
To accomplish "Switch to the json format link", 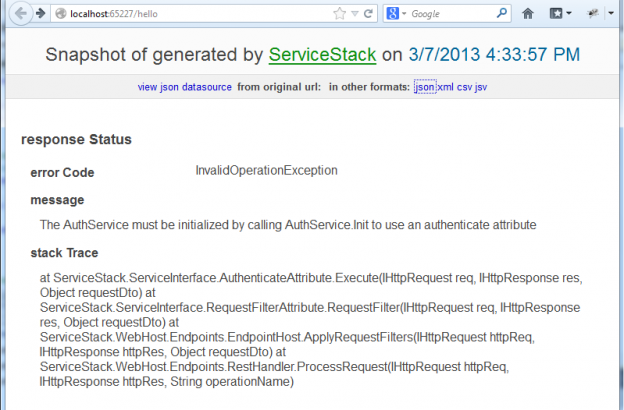I will click(424, 88).
